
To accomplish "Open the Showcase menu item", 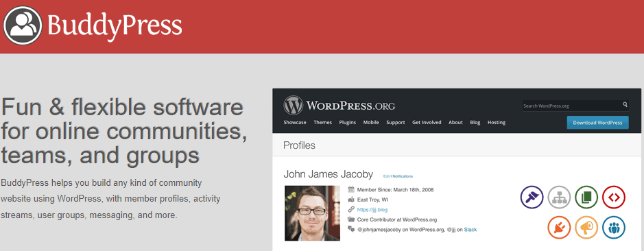I will coord(295,123).
